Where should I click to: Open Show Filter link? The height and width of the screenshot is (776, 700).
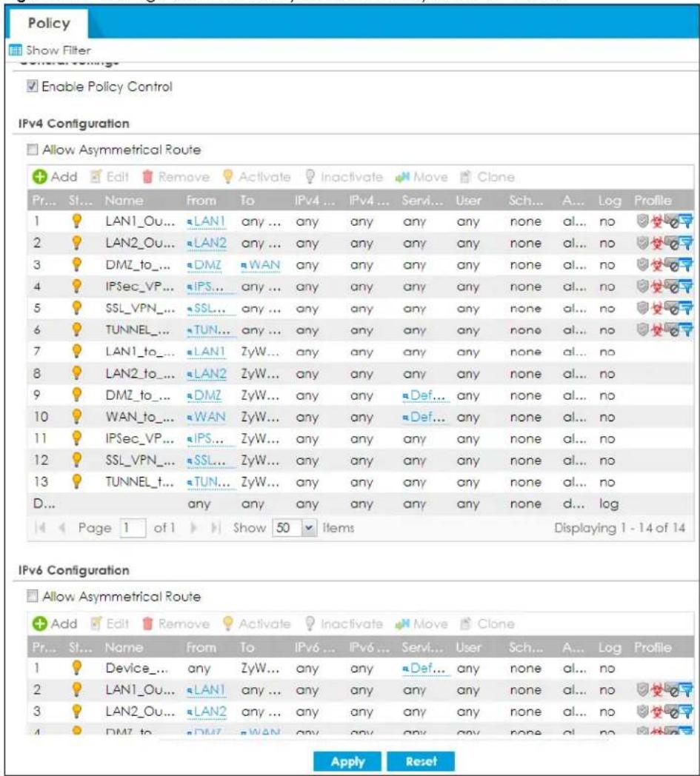pyautogui.click(x=59, y=50)
